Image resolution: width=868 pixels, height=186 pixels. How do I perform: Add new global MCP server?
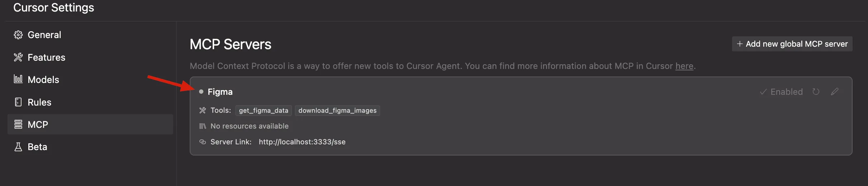(792, 44)
